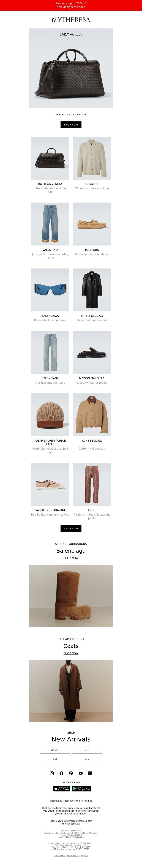Select the Kids new arrivals button
The height and width of the screenshot is (868, 142).
55,759
